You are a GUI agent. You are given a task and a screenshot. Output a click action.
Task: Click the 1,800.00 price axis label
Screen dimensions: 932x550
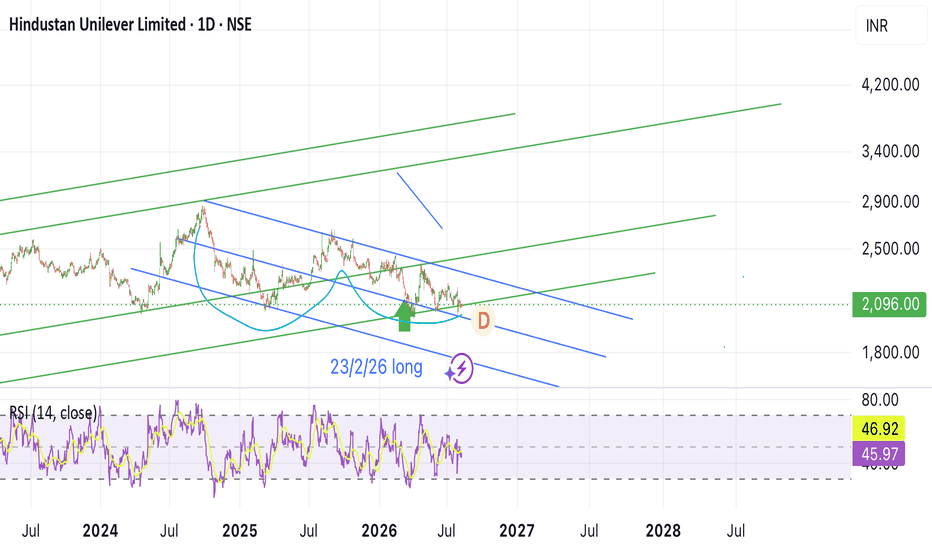tap(890, 353)
